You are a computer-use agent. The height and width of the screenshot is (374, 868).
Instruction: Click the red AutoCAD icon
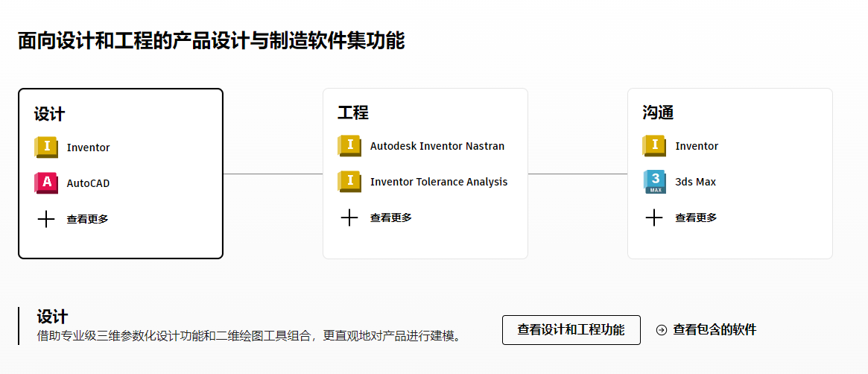[46, 183]
